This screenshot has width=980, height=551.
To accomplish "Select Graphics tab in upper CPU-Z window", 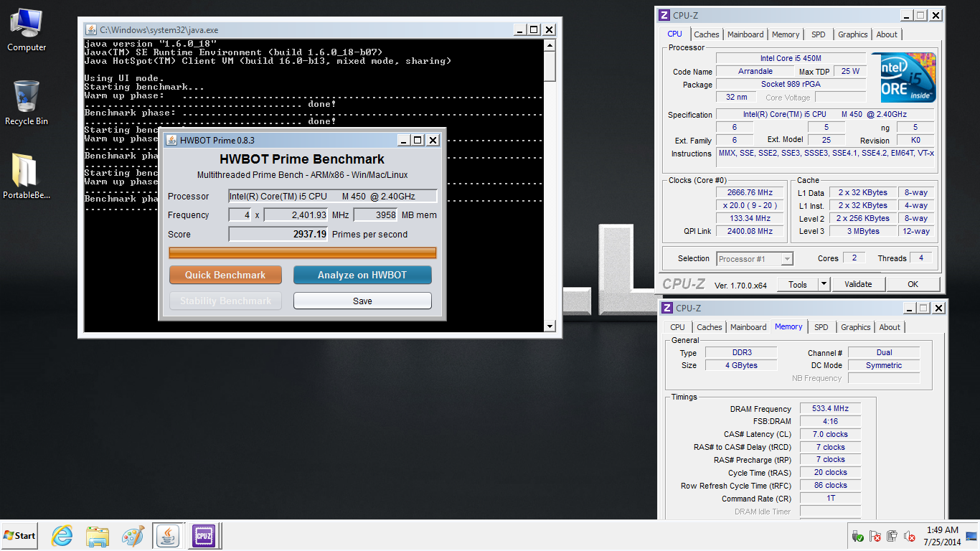I will coord(853,34).
